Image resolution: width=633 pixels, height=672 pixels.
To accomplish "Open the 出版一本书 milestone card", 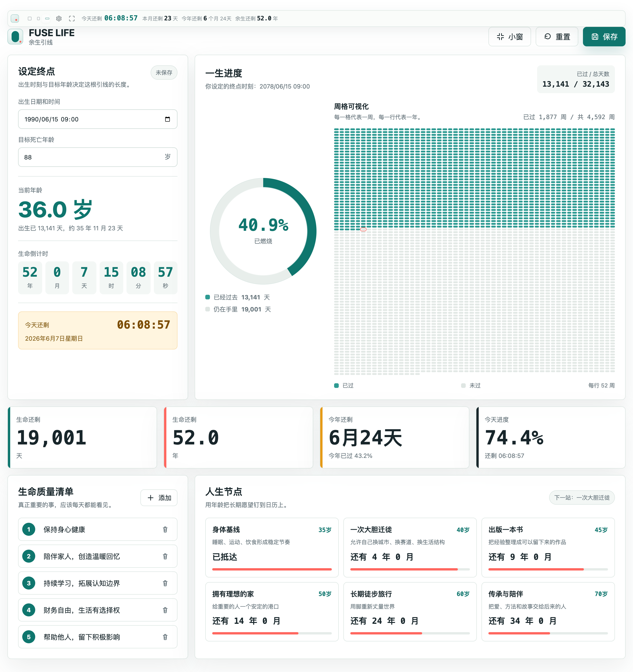I will pos(548,547).
